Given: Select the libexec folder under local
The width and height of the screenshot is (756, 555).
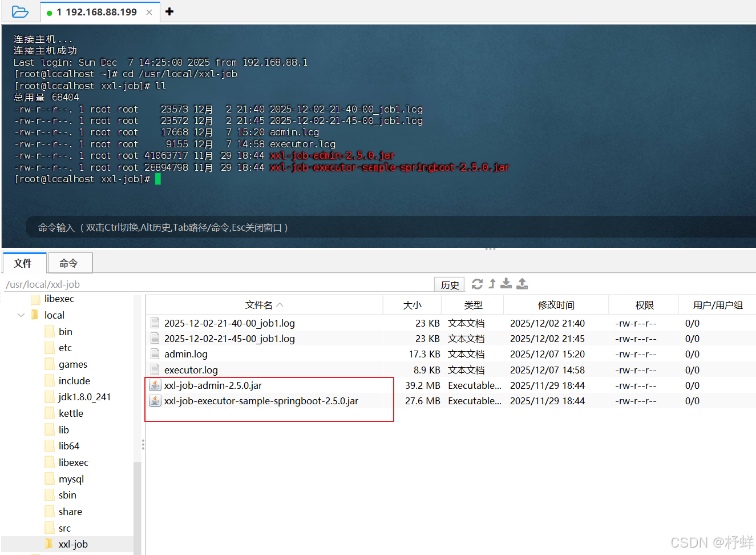Looking at the screenshot, I should pos(74,462).
